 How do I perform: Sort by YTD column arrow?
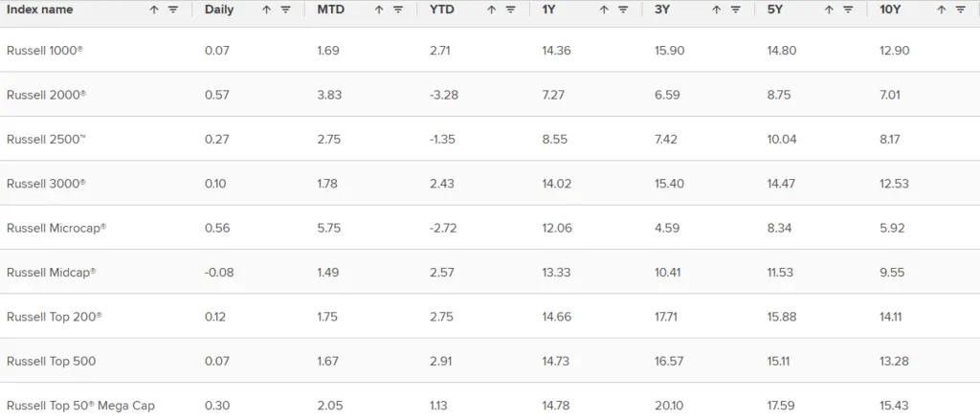(x=492, y=10)
